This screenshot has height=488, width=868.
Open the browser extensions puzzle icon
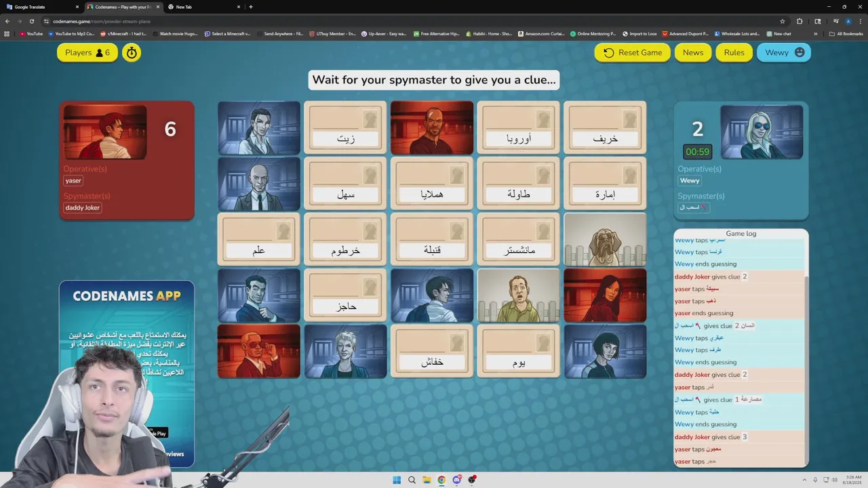[x=800, y=21]
